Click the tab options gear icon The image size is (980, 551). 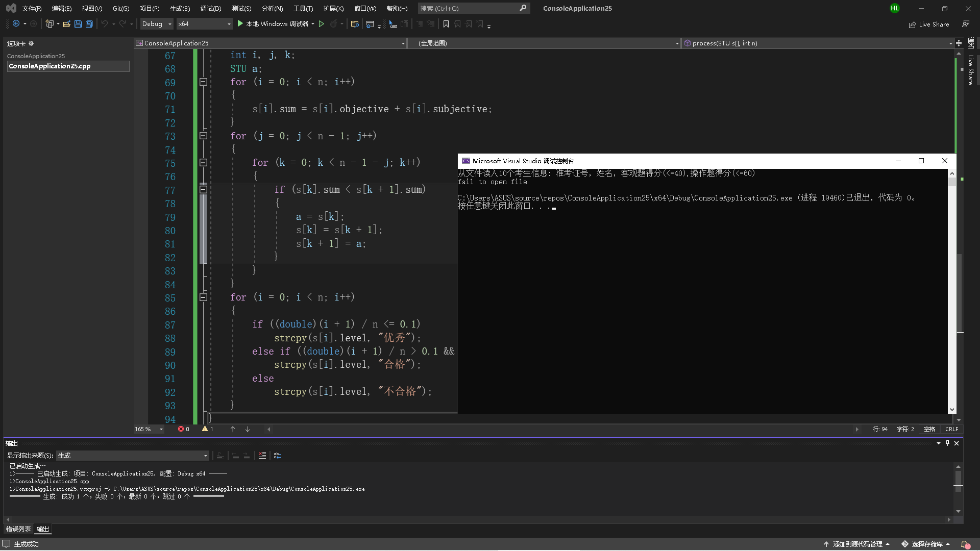click(31, 43)
